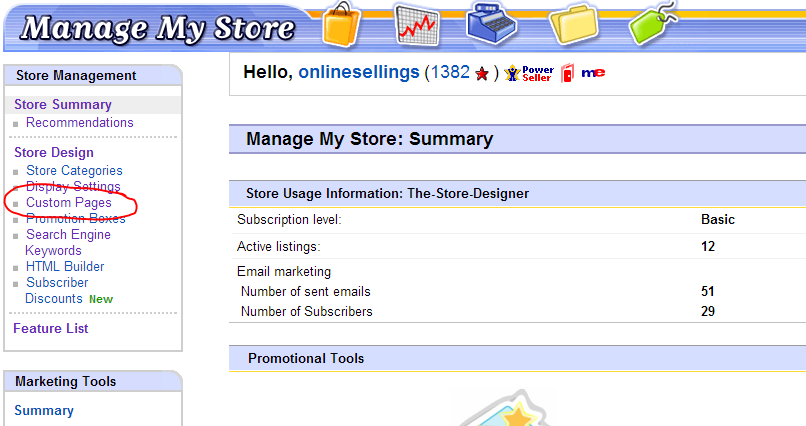This screenshot has height=426, width=806.
Task: Open Promotion Boxes link
Action: (76, 218)
